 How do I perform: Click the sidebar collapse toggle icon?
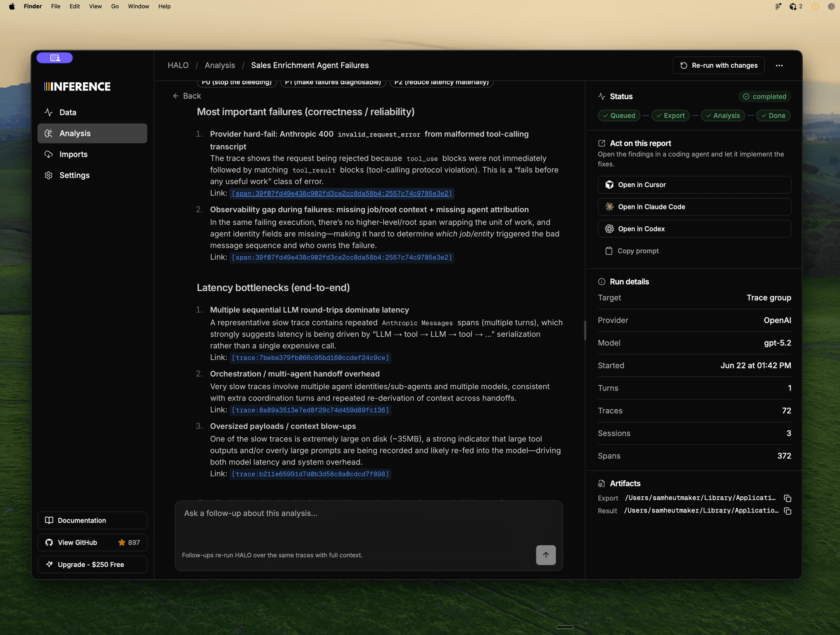(55, 58)
